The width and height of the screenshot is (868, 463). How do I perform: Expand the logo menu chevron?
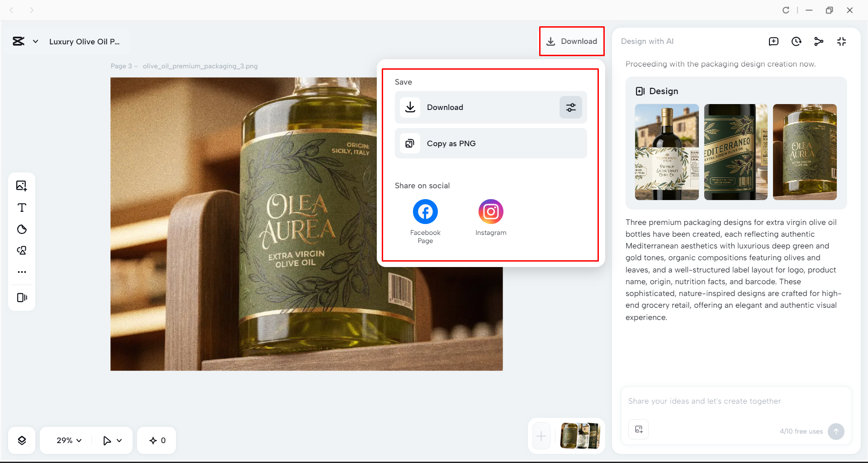35,41
